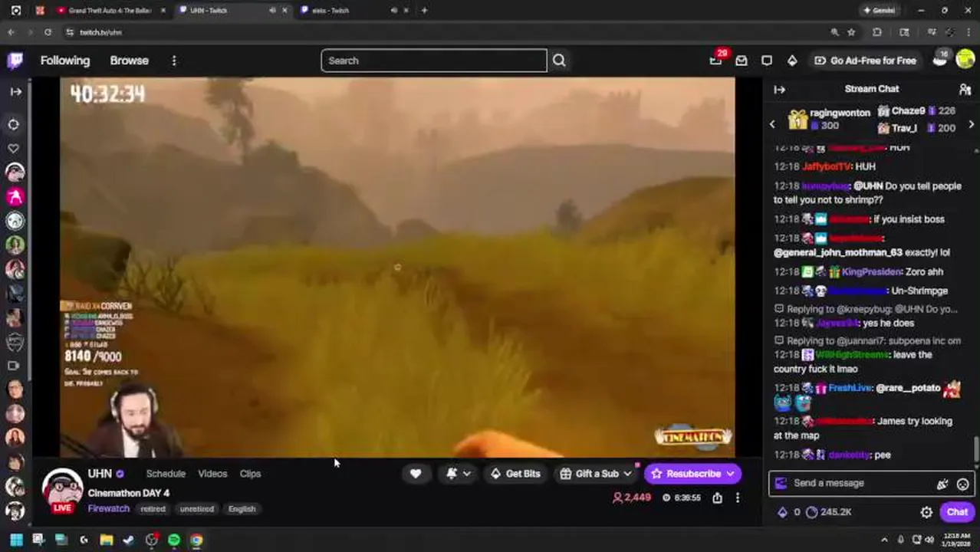Open the Windows Start menu

tap(15, 540)
